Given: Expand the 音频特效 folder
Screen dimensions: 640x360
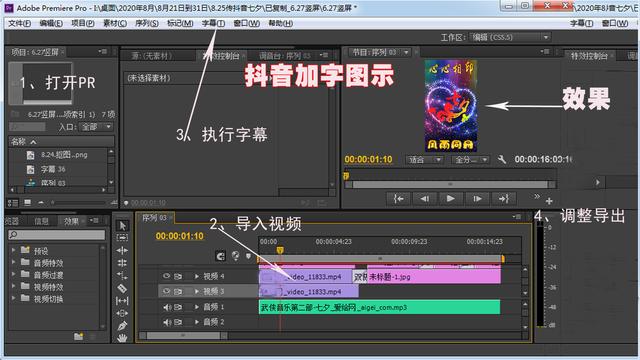Looking at the screenshot, I should [13, 262].
